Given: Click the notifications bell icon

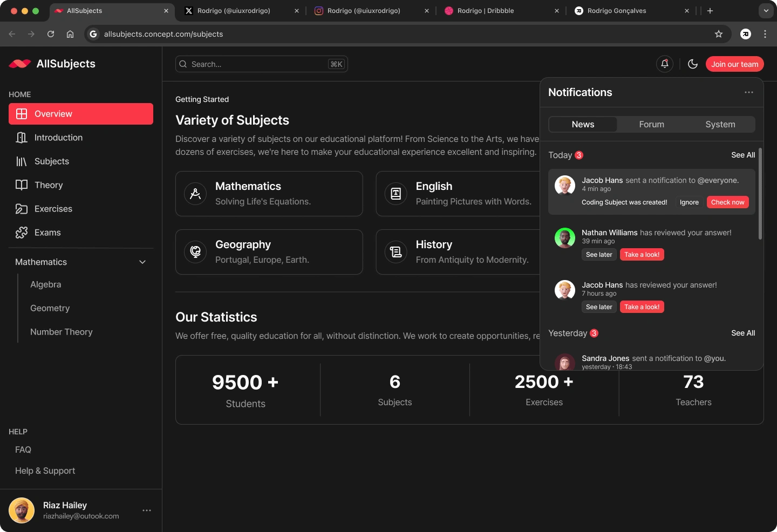Looking at the screenshot, I should pos(665,64).
